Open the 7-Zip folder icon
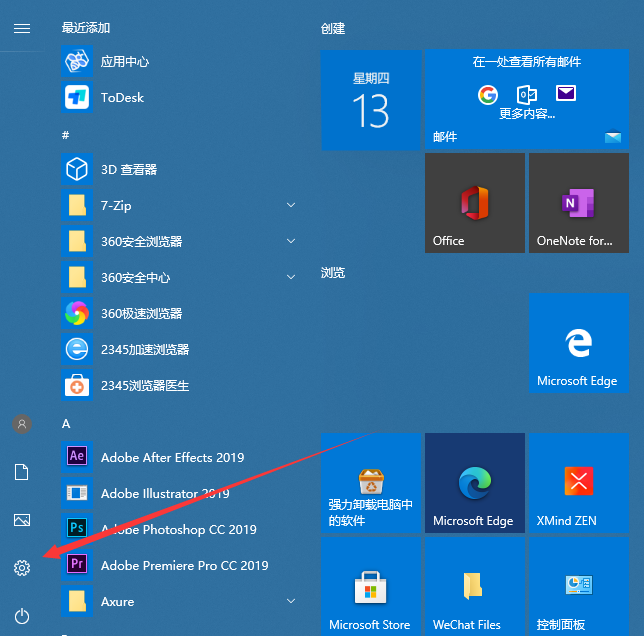644x636 pixels. (x=77, y=205)
